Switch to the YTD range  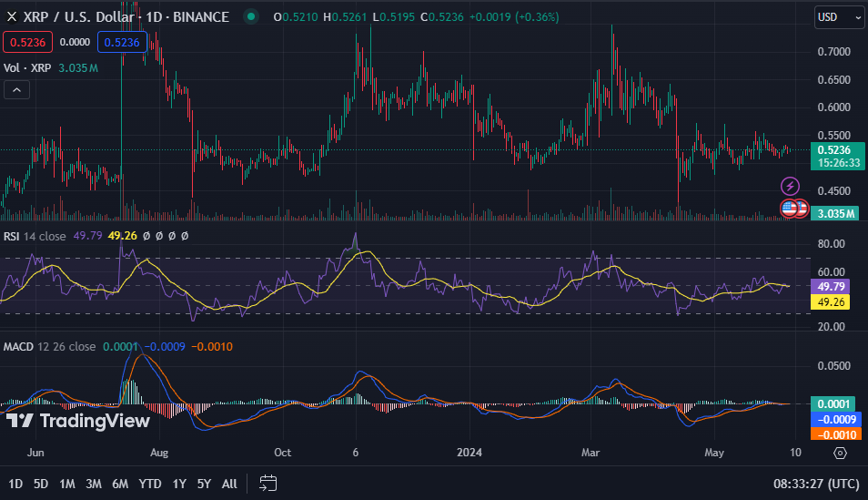click(x=151, y=483)
